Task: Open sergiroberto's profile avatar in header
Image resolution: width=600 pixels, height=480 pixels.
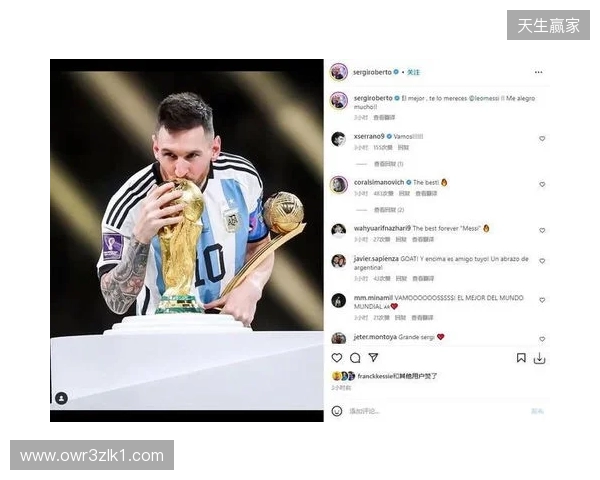Action: click(x=339, y=72)
